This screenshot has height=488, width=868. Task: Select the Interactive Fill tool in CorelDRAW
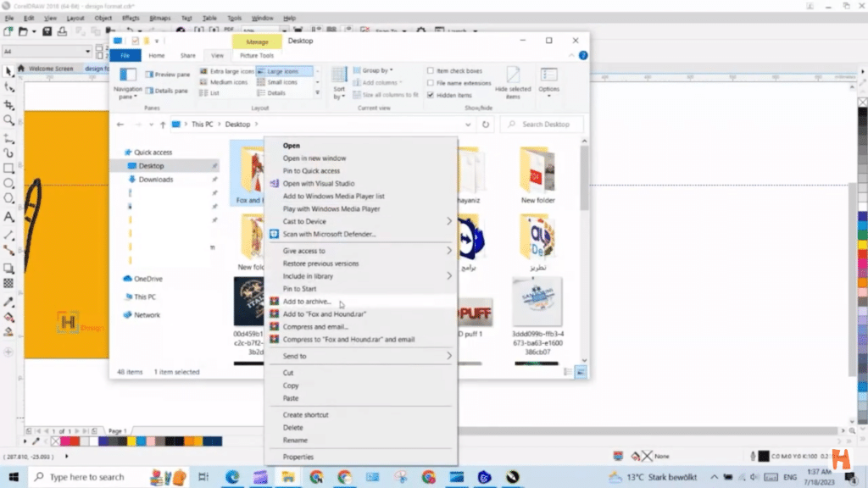pos(8,318)
